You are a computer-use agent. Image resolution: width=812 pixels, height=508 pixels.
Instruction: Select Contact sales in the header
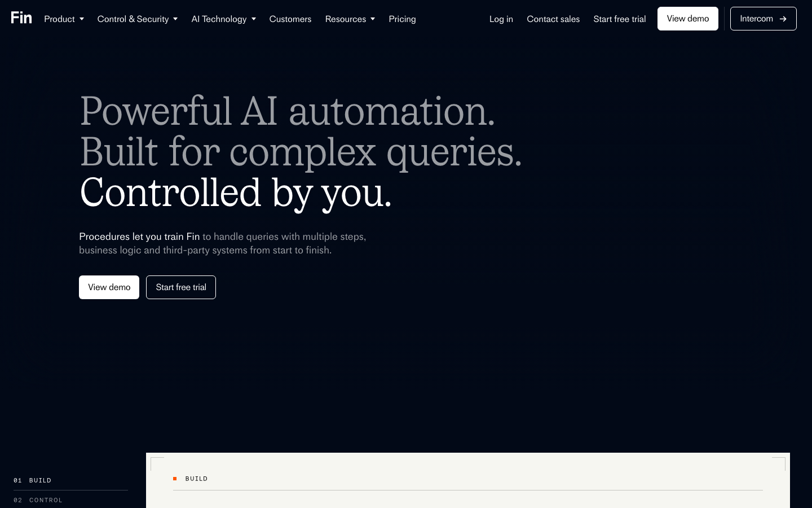coord(553,19)
